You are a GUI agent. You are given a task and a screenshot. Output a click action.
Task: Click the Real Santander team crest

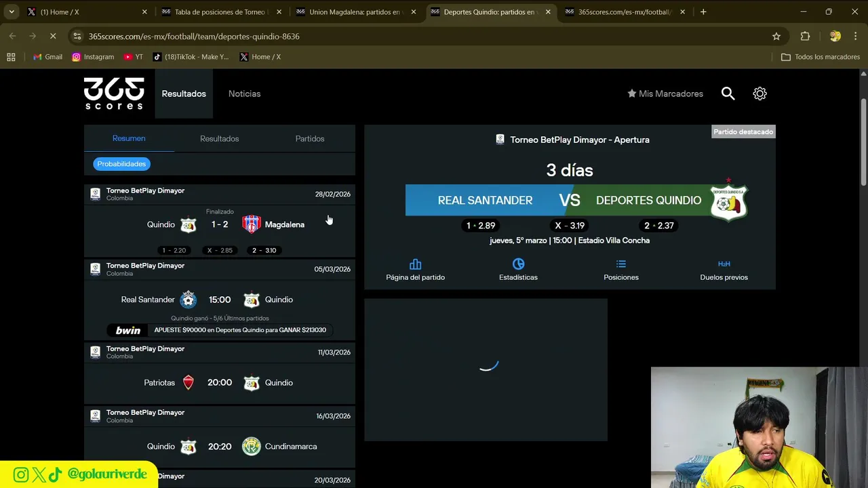tap(188, 300)
